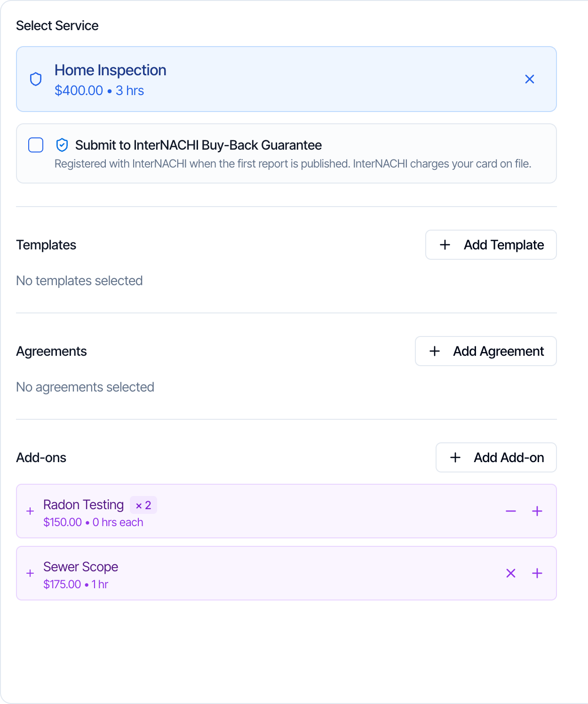
Task: Click the Add Template button
Action: click(491, 245)
